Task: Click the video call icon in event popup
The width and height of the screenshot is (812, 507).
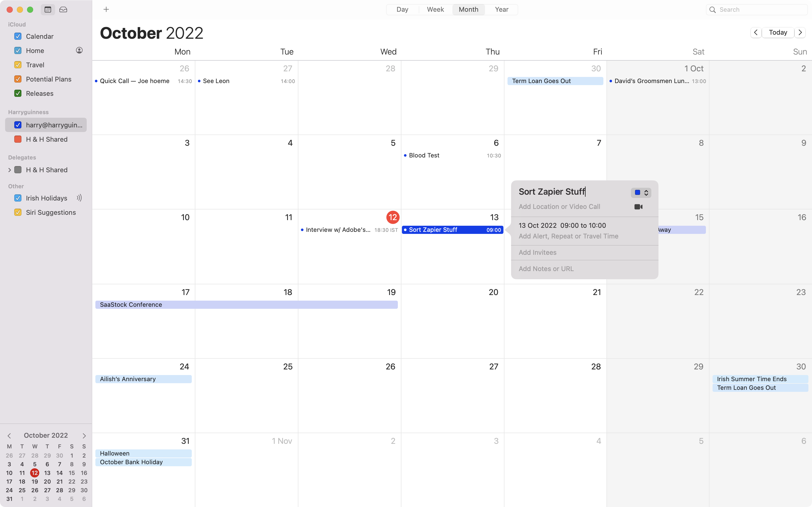Action: 638,206
